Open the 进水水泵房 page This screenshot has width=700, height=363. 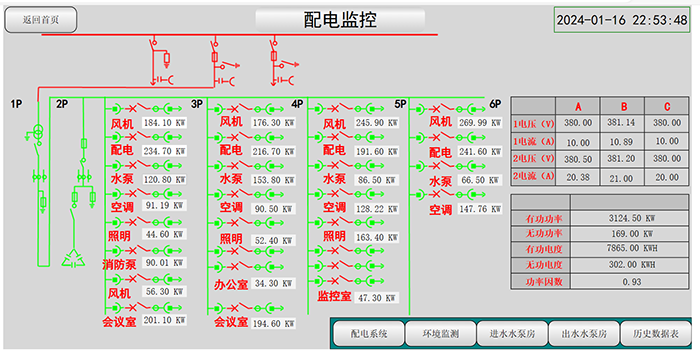[x=512, y=334]
